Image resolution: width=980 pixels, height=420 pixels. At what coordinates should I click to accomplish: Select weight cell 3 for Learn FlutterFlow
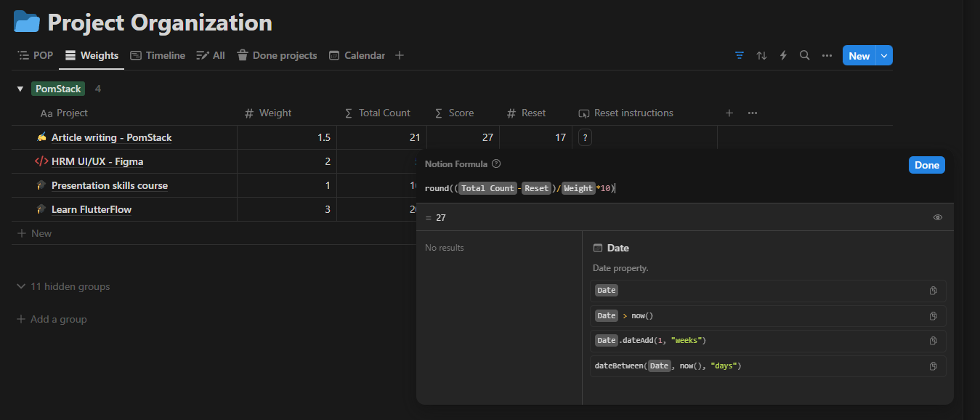287,209
